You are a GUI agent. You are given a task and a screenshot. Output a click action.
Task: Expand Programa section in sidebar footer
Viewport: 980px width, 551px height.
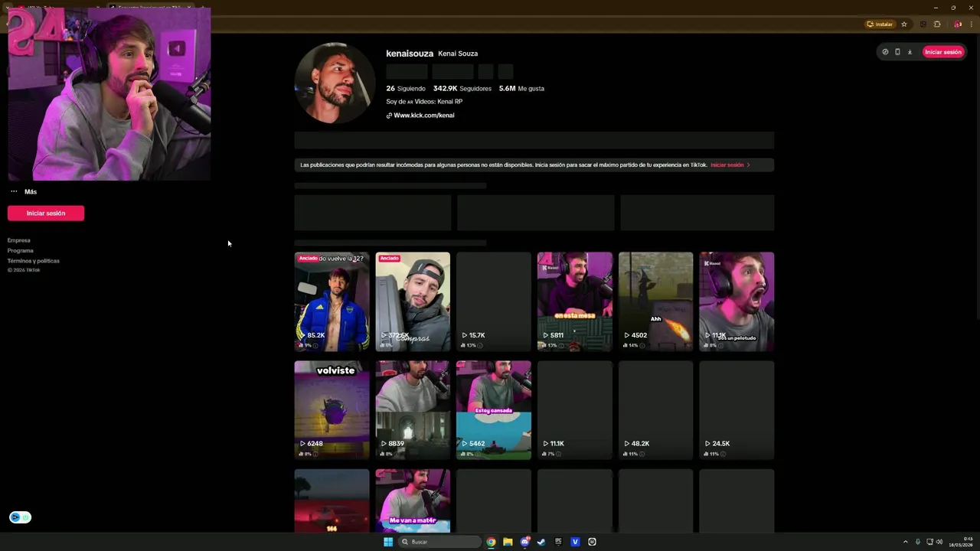coord(21,250)
